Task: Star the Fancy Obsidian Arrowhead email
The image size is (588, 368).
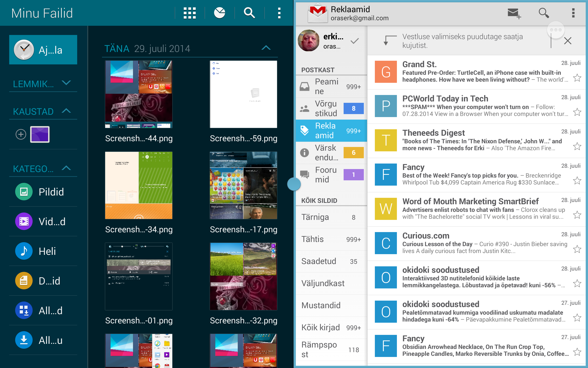Action: (577, 352)
